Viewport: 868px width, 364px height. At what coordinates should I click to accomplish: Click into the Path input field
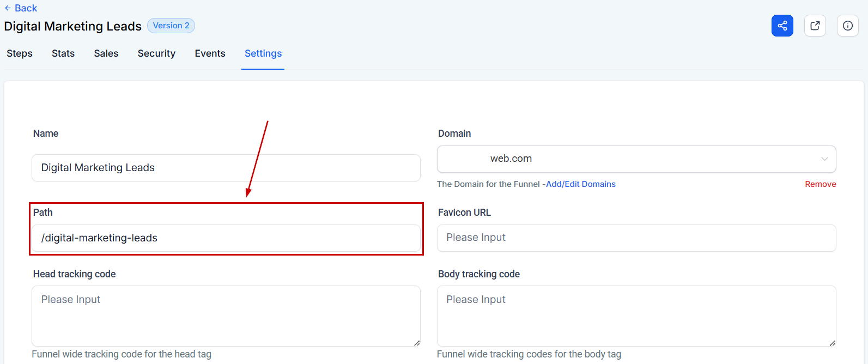click(x=226, y=238)
